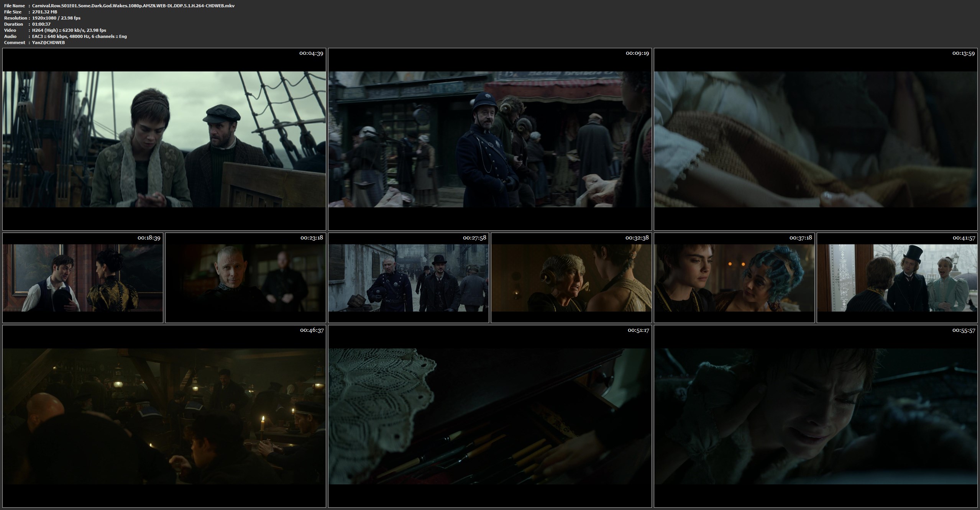Click the duration value 01:00:37
The image size is (980, 510).
[41, 24]
